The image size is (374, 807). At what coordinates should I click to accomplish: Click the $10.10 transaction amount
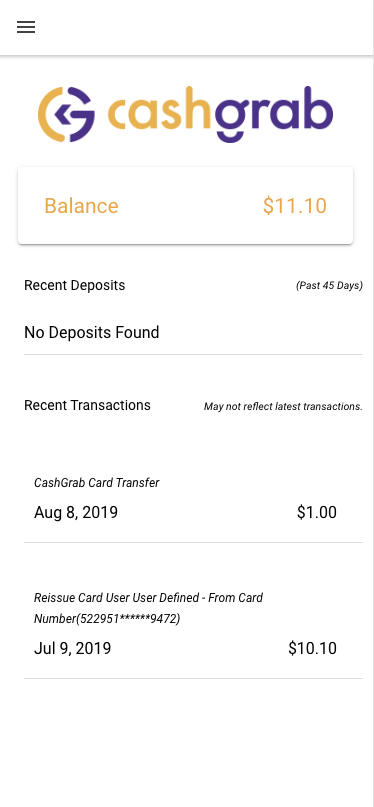pyautogui.click(x=313, y=648)
